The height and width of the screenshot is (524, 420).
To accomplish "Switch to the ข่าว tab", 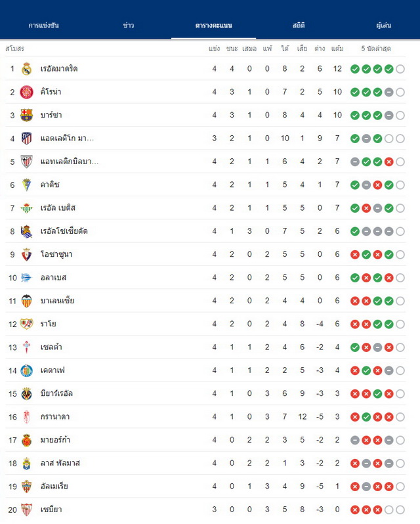I will pos(129,26).
